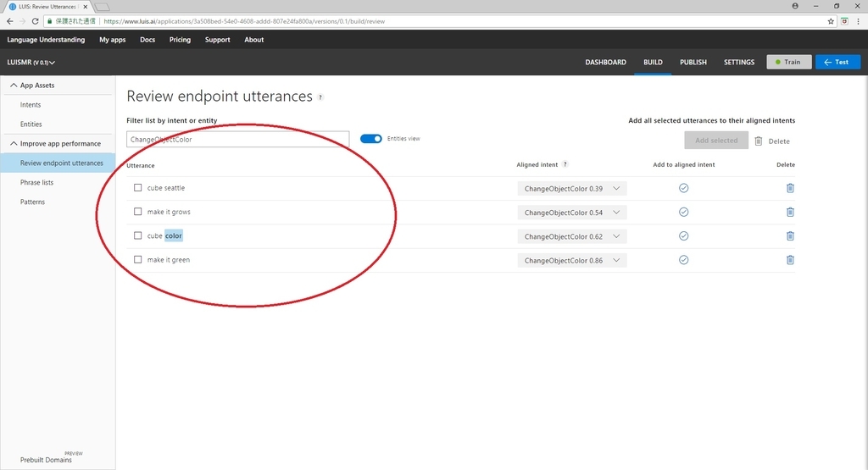Image resolution: width=868 pixels, height=470 pixels.
Task: Reload the browser page
Action: (x=35, y=21)
